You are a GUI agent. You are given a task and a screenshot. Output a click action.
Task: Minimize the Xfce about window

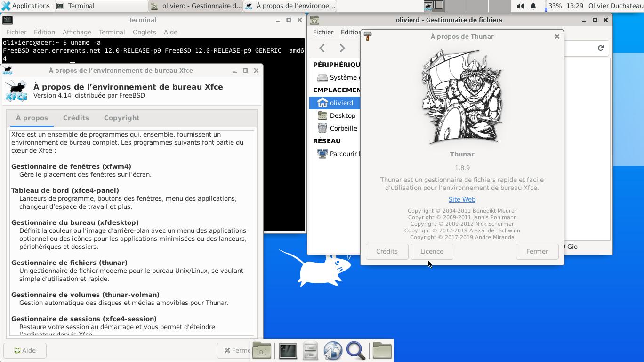234,70
